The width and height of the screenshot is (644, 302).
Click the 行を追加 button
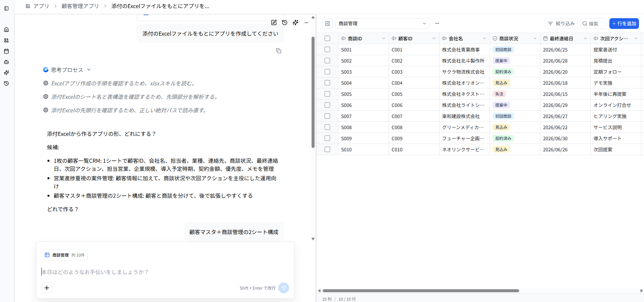point(624,24)
